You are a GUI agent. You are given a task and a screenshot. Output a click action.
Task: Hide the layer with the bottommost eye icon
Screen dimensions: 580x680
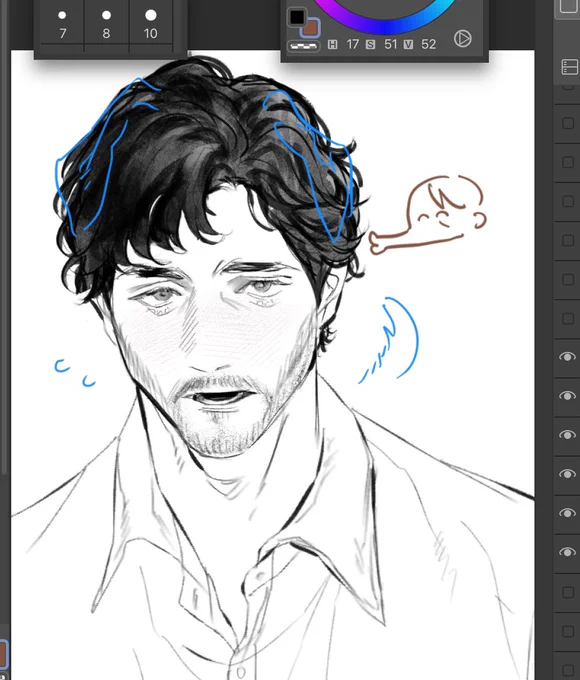click(567, 552)
